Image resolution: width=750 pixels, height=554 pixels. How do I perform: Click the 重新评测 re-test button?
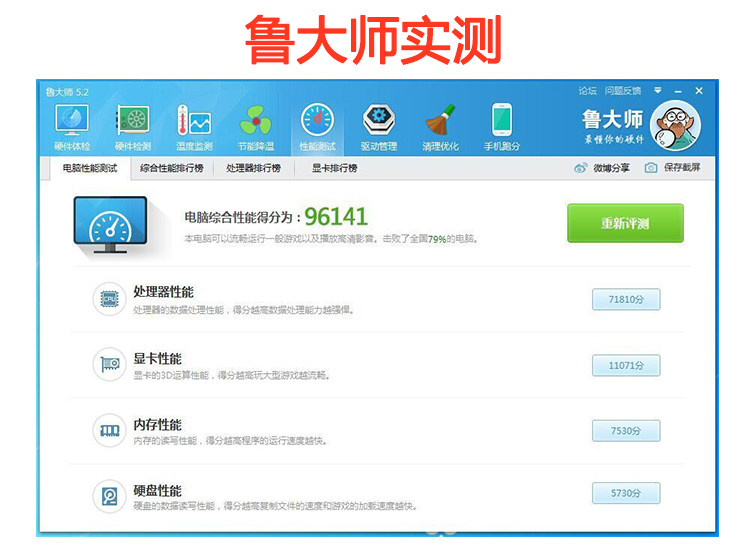(625, 223)
